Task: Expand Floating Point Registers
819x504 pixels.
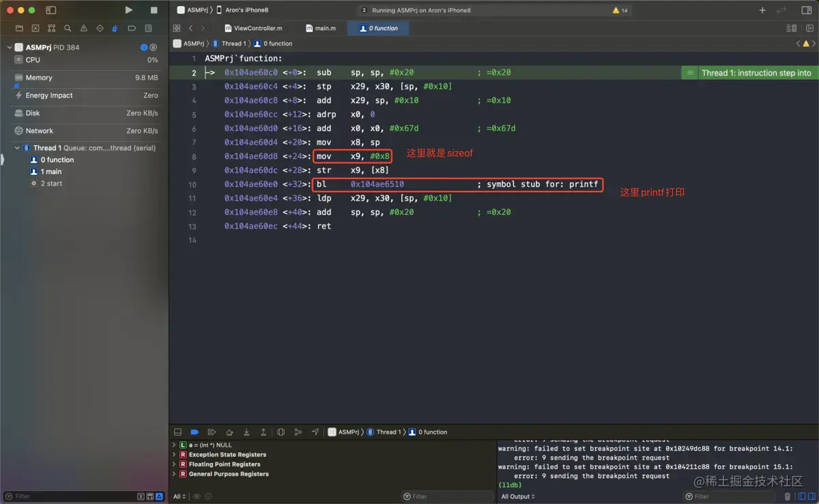Action: pos(175,464)
